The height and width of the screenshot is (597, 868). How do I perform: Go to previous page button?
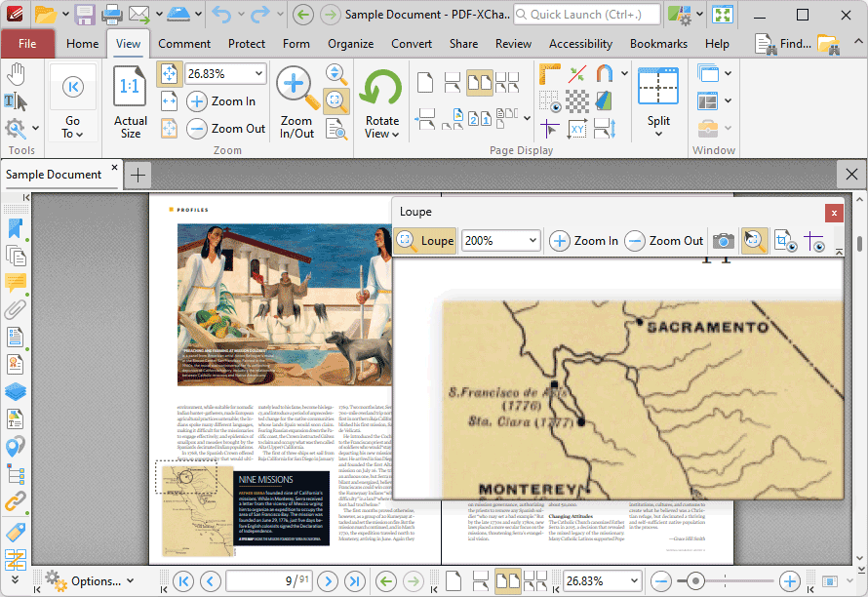211,581
